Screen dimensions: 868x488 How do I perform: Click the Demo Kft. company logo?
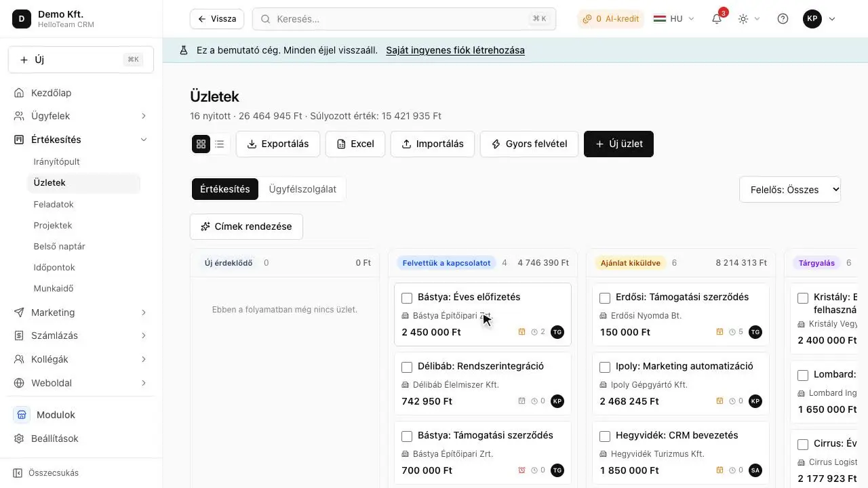(x=22, y=19)
